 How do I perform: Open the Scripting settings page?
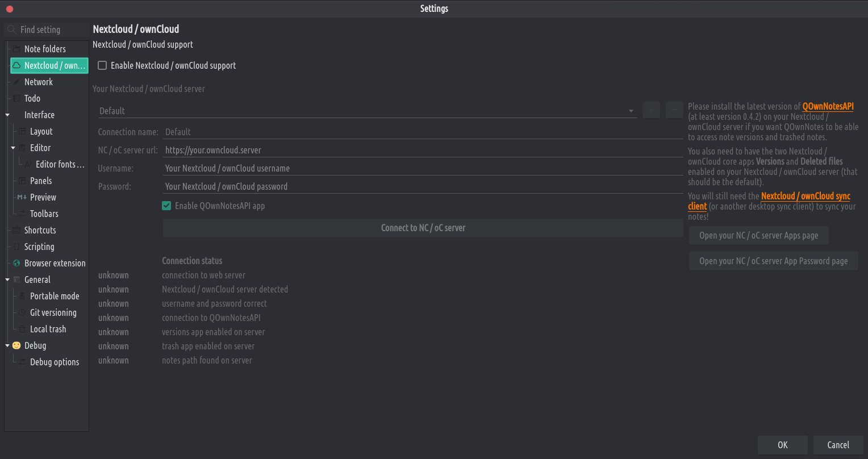(39, 247)
